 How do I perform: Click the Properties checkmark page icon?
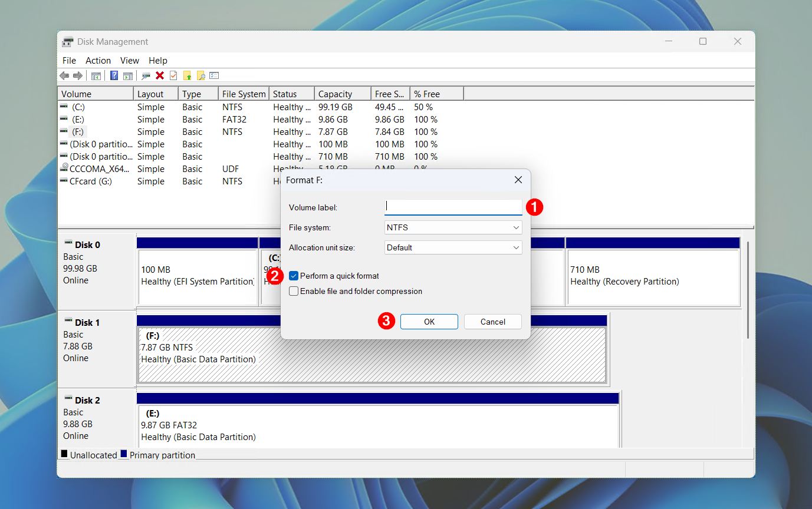coord(173,75)
